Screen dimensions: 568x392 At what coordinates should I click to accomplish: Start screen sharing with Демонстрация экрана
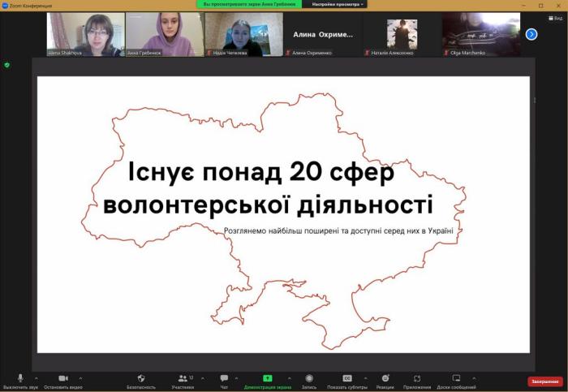point(267,379)
